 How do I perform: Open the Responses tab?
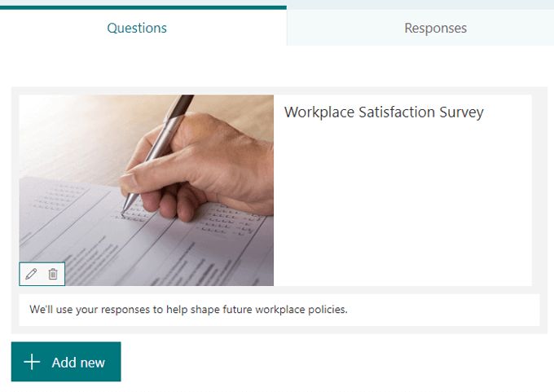435,28
